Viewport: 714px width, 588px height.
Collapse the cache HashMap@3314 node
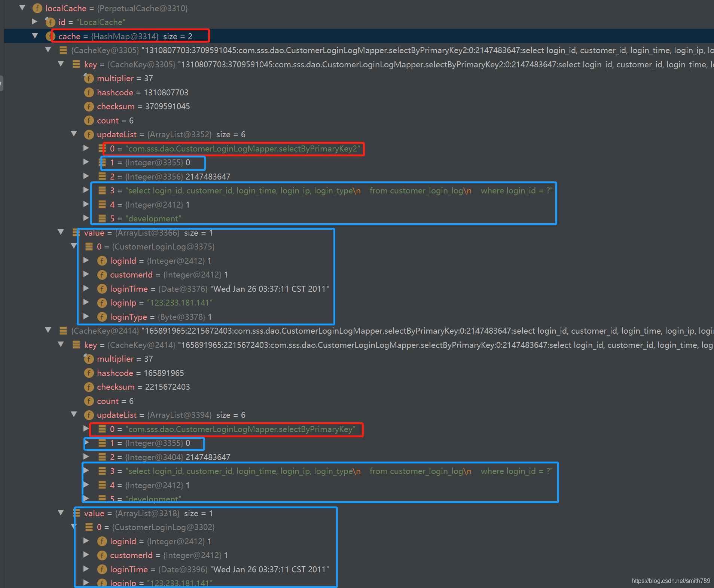click(35, 36)
